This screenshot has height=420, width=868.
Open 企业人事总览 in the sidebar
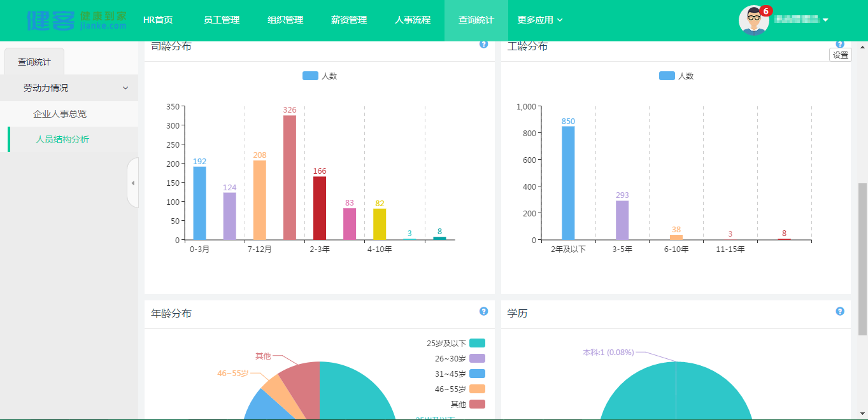pyautogui.click(x=60, y=114)
